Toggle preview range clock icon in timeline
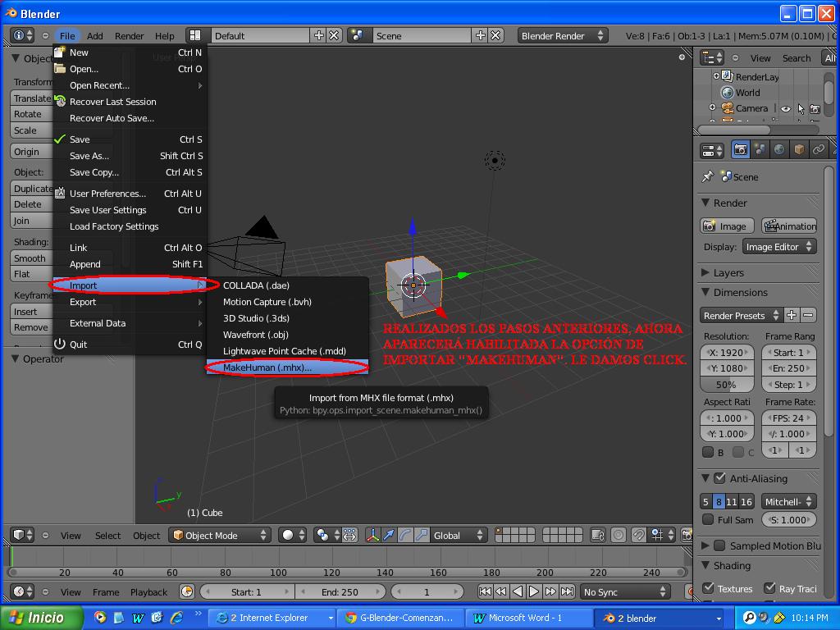 point(186,591)
